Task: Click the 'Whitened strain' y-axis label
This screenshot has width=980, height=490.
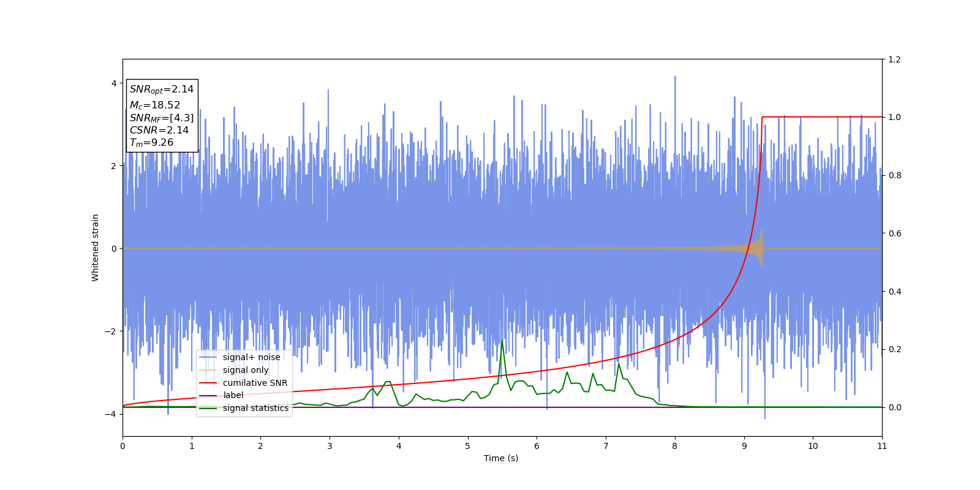Action: [x=96, y=247]
